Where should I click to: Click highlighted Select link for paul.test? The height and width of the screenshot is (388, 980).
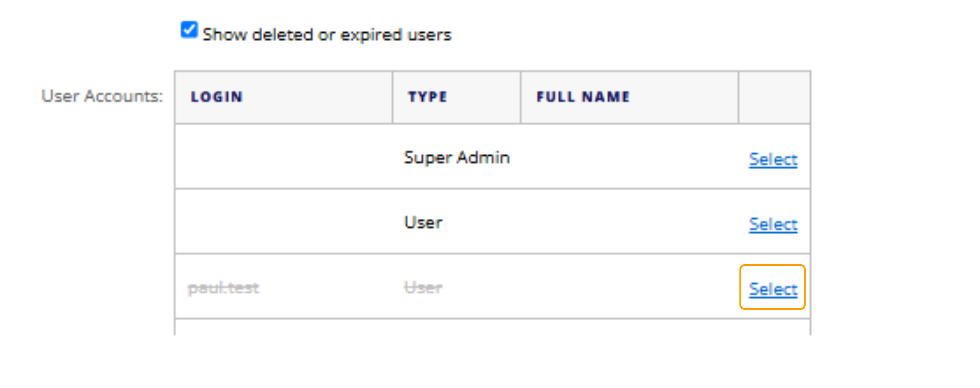coord(773,289)
